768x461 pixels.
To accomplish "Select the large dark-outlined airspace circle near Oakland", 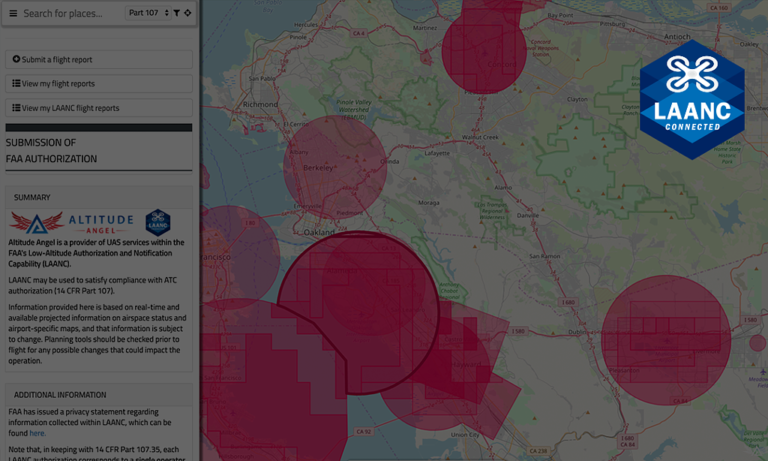I will click(x=357, y=312).
